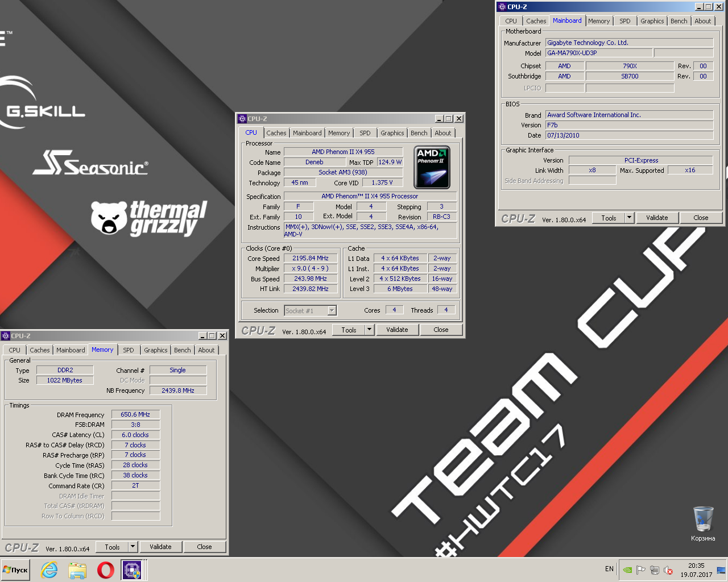Open Memory tab in center CPU-Z window
728x582 pixels.
click(x=339, y=133)
